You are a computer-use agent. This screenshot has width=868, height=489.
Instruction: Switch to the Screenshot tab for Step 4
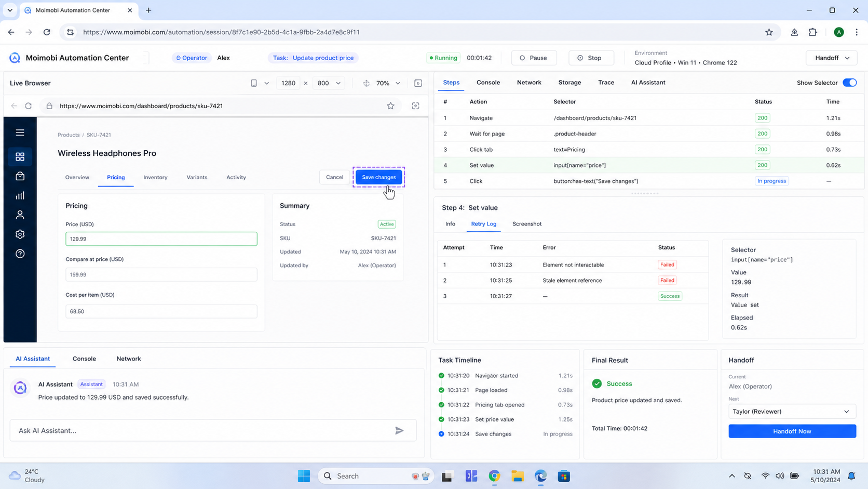[x=527, y=224]
